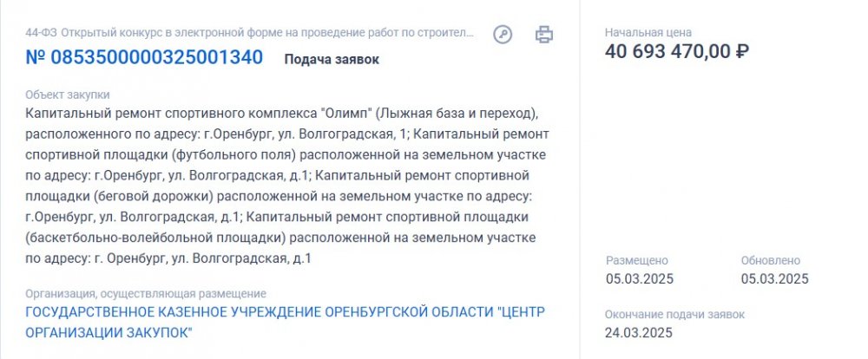This screenshot has width=868, height=359.
Task: Click the "Начальная цена" label
Action: [x=648, y=33]
